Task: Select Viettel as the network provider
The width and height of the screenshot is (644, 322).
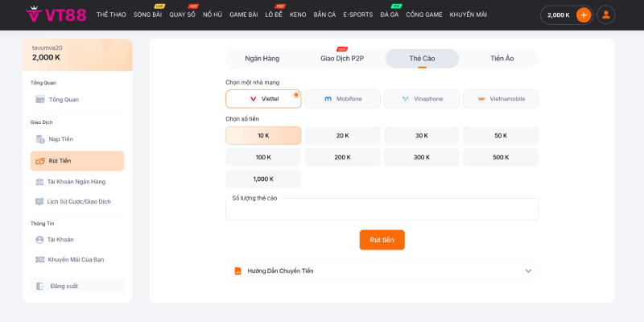Action: tap(263, 99)
